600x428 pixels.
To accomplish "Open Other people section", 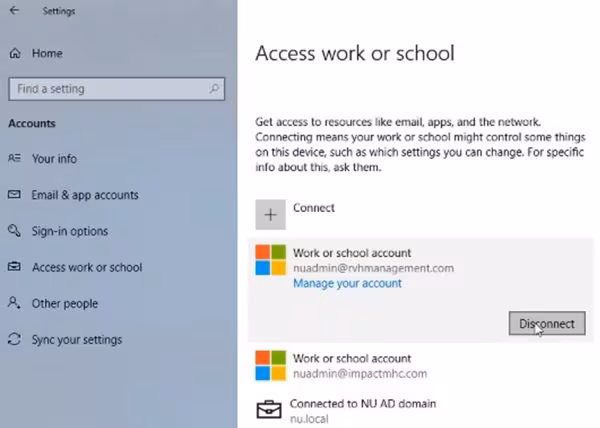I will pyautogui.click(x=65, y=304).
